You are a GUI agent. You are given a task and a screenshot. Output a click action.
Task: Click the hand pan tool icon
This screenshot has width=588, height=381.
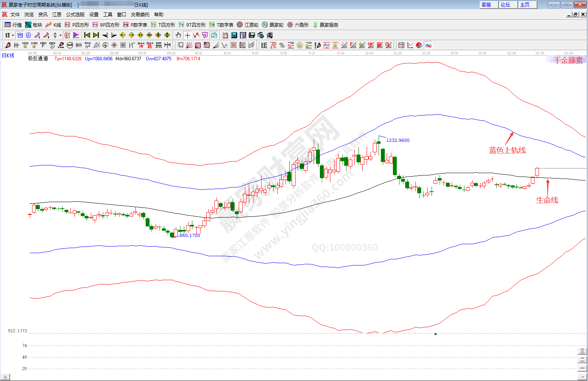(x=178, y=35)
